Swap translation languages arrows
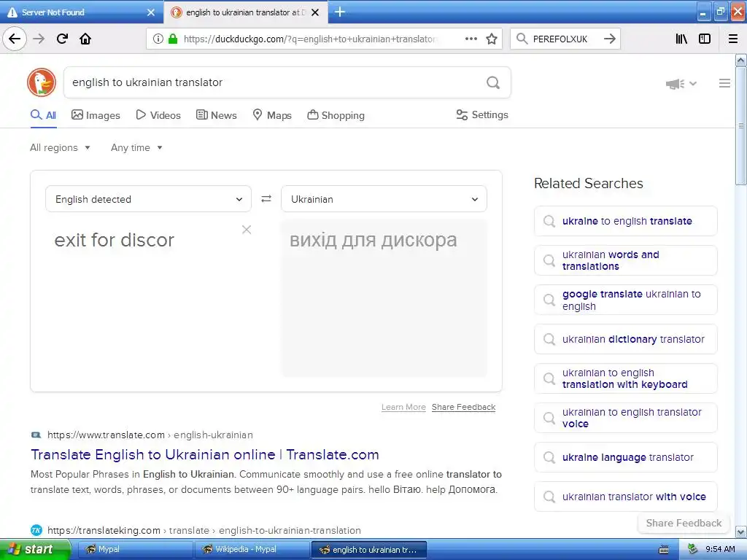Screen dimensions: 747x560 (x=266, y=199)
